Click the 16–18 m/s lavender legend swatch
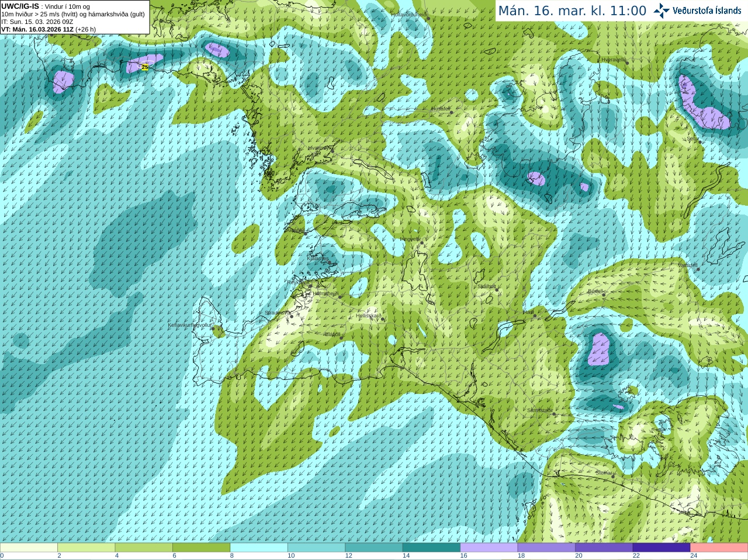748x560 pixels. [489, 548]
